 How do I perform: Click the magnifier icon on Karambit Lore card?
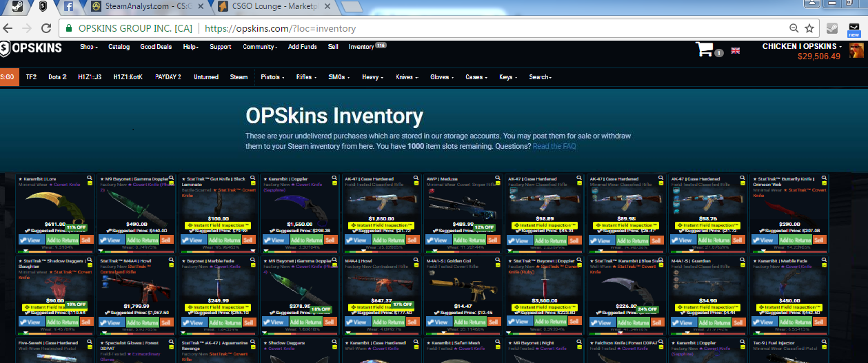point(91,177)
